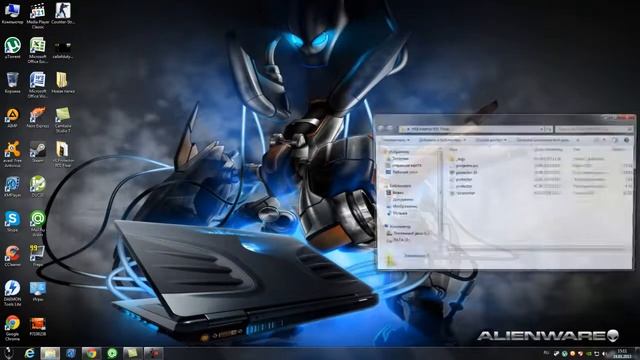Select the Новая папка desktop folder
The width and height of the screenshot is (640, 360).
(62, 83)
